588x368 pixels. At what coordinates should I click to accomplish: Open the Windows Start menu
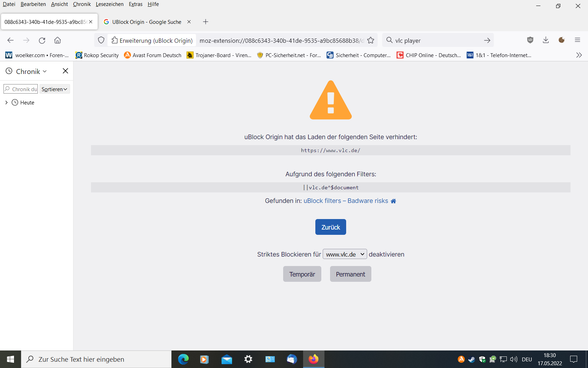pyautogui.click(x=10, y=359)
